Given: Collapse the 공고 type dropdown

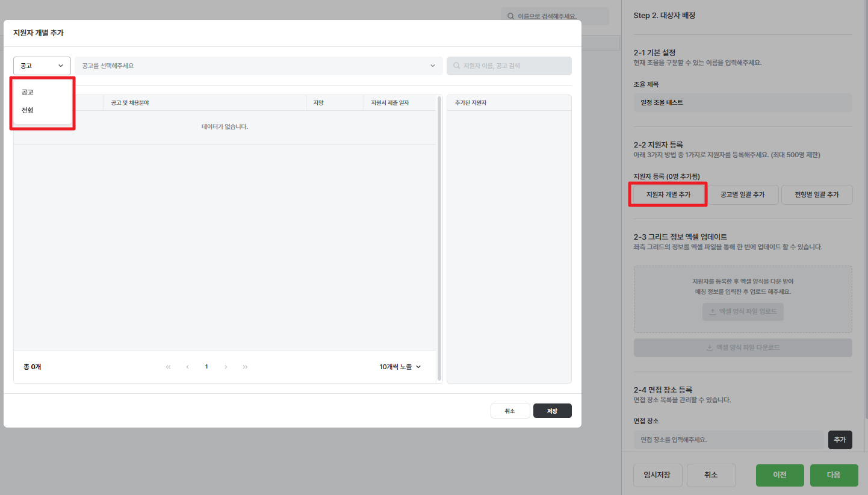Looking at the screenshot, I should coord(42,66).
